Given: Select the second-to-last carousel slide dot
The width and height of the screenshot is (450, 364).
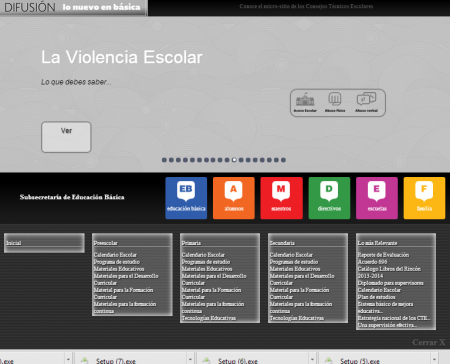Looking at the screenshot, I should click(276, 160).
